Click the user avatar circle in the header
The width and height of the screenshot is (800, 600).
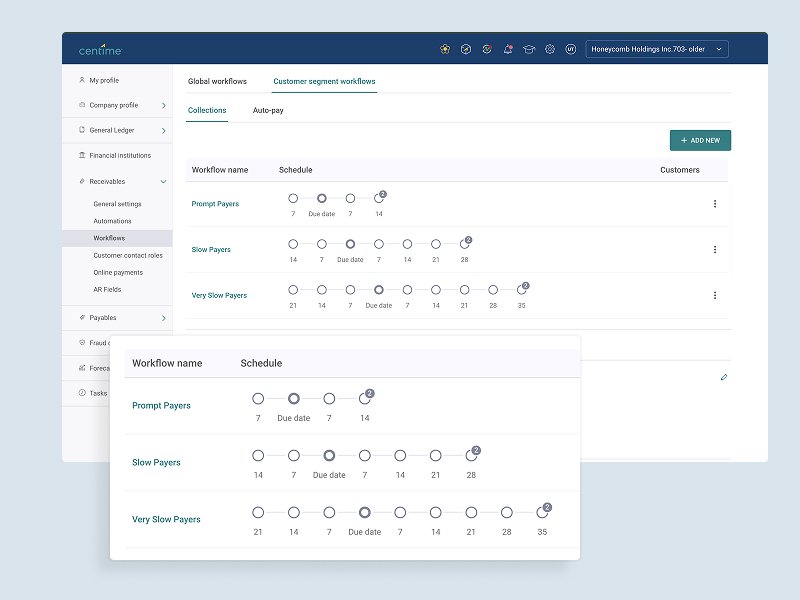pyautogui.click(x=570, y=48)
